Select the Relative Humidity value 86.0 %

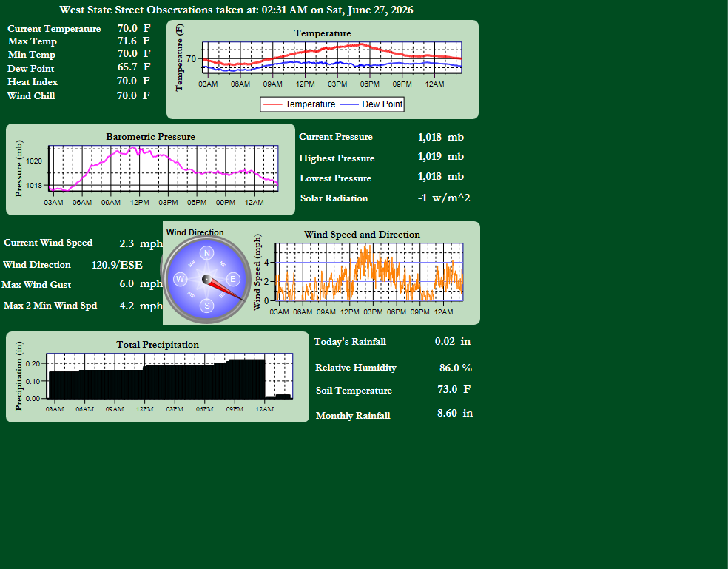click(456, 368)
